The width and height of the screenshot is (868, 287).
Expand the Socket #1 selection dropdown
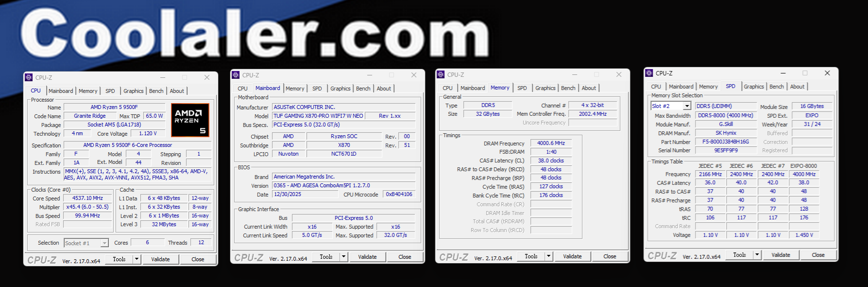coord(104,243)
